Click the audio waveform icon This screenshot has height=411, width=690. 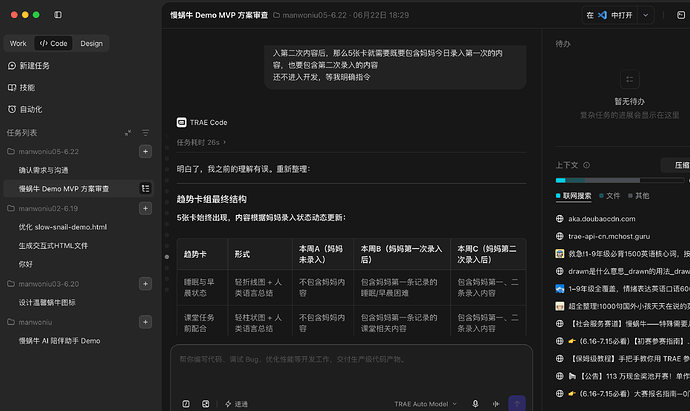tap(496, 404)
